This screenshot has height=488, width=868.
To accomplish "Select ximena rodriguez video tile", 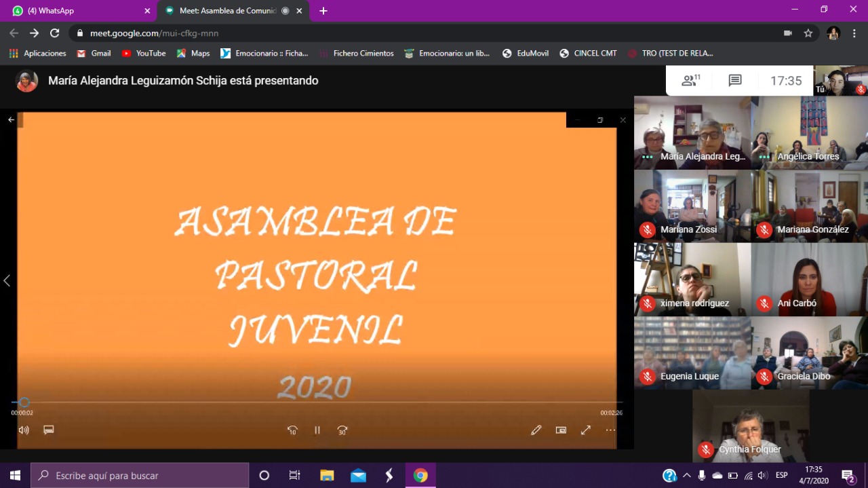I will (692, 279).
